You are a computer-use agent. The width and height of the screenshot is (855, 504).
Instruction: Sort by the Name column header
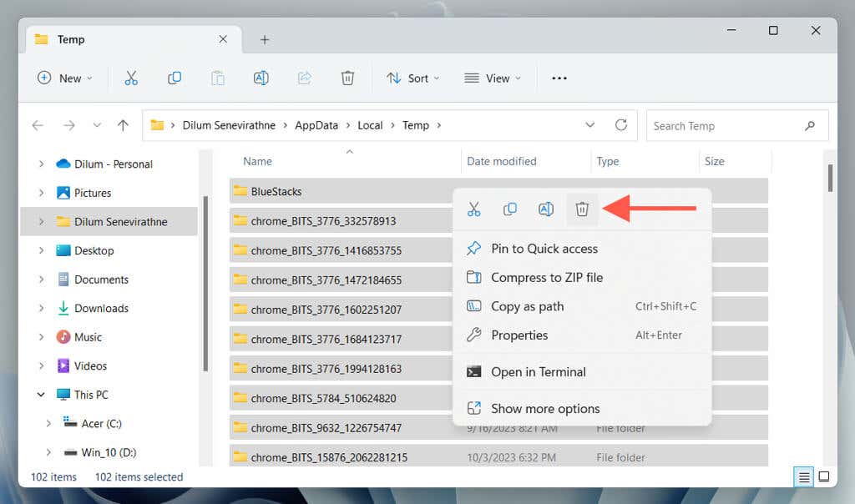(x=257, y=161)
